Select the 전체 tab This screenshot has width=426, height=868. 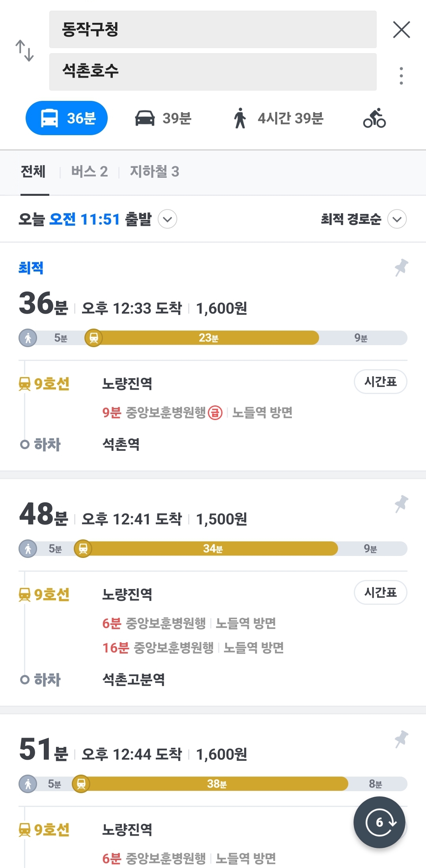coord(34,172)
